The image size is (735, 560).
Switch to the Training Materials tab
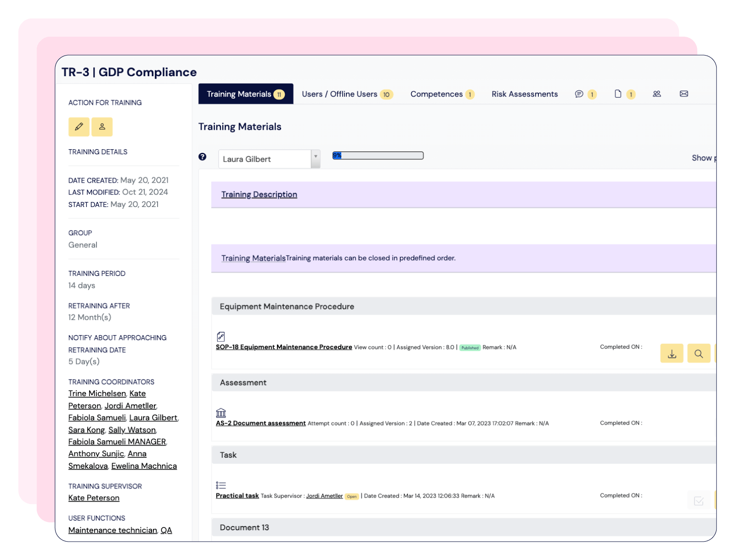click(x=246, y=94)
